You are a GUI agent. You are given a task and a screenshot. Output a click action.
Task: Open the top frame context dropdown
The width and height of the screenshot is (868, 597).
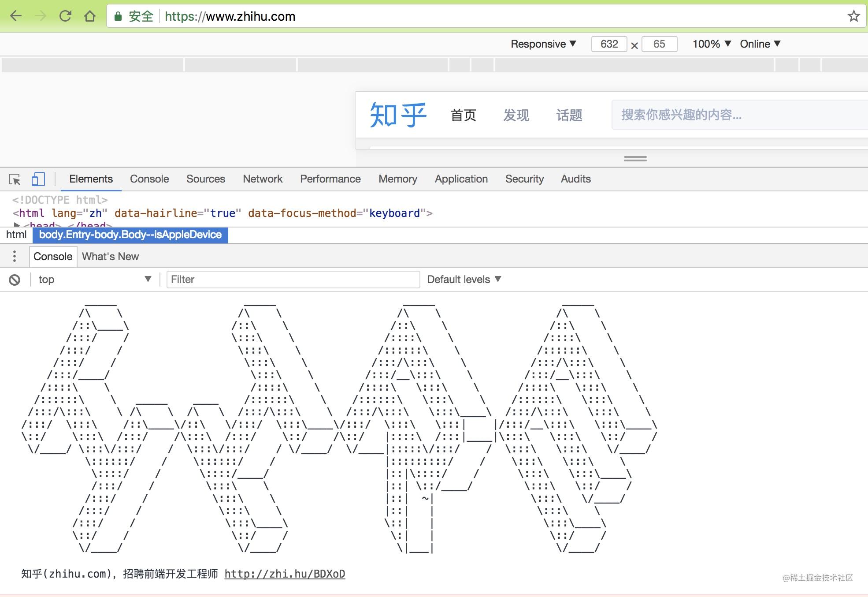93,279
